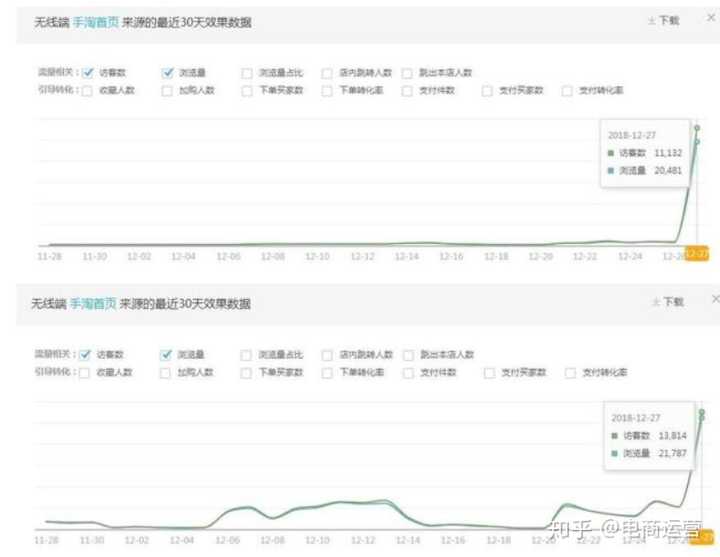Check 跳出本店人数 in the bottom panel
The image size is (720, 557).
coord(408,355)
